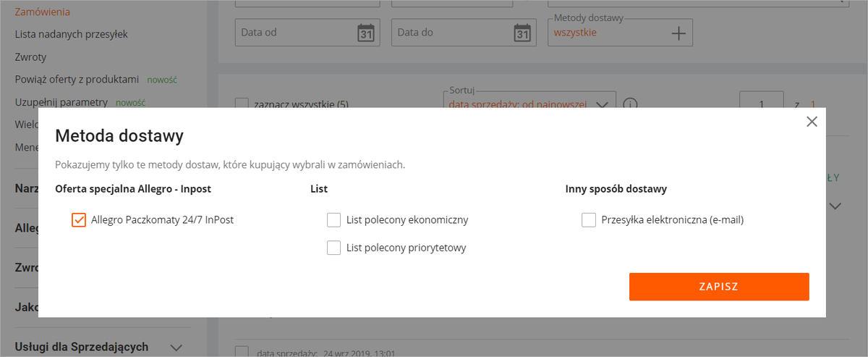
Task: Go to Lista nadanych przesyłek
Action: coord(71,34)
